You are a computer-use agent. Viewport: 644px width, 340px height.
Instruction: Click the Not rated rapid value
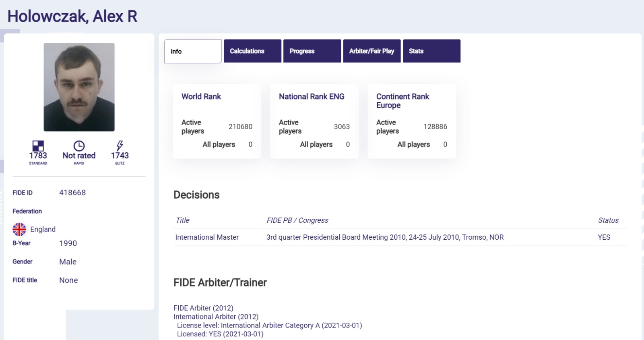tap(79, 155)
